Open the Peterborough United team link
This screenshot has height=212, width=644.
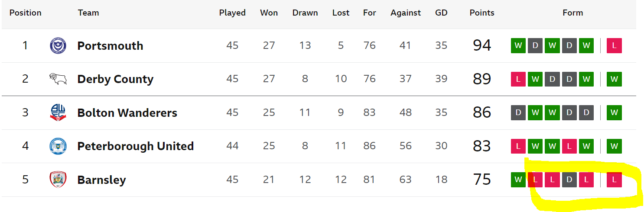(135, 146)
